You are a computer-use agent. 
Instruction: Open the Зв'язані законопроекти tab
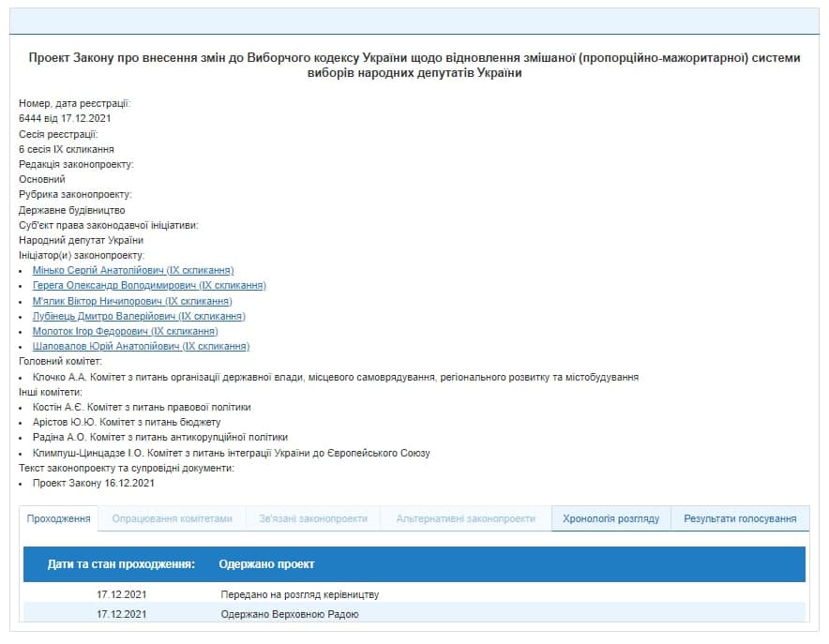click(313, 518)
